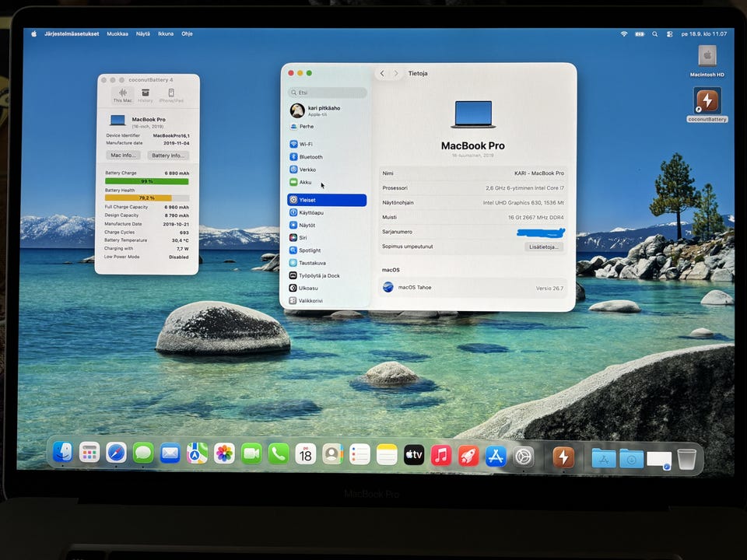Open the red rocket app in Dock
Viewport: 747px width, 560px height.
click(x=468, y=456)
